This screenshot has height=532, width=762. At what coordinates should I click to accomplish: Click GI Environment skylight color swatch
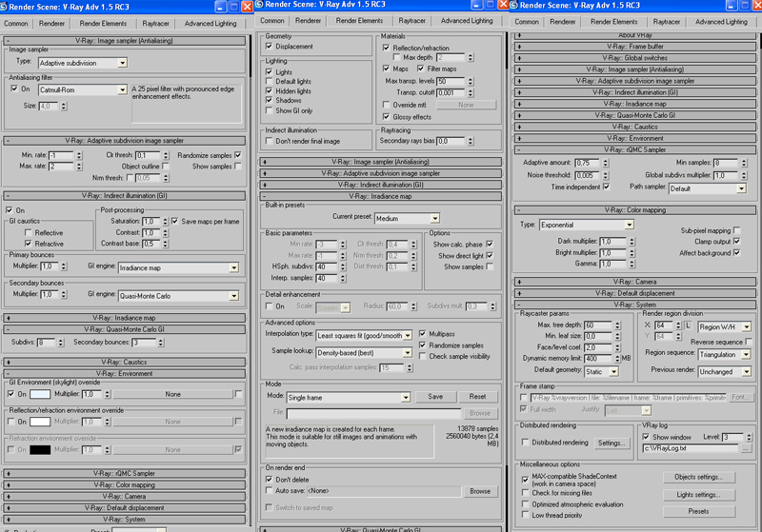(x=40, y=394)
